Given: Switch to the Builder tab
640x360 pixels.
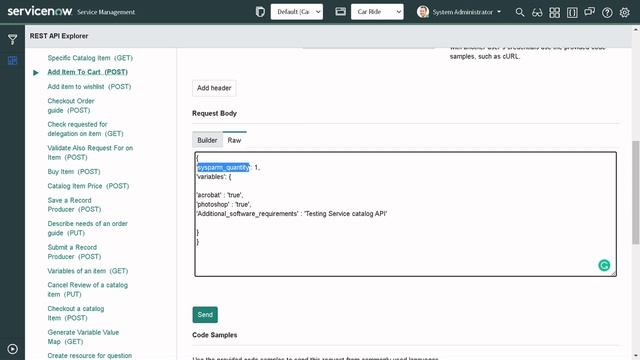Looking at the screenshot, I should [207, 140].
